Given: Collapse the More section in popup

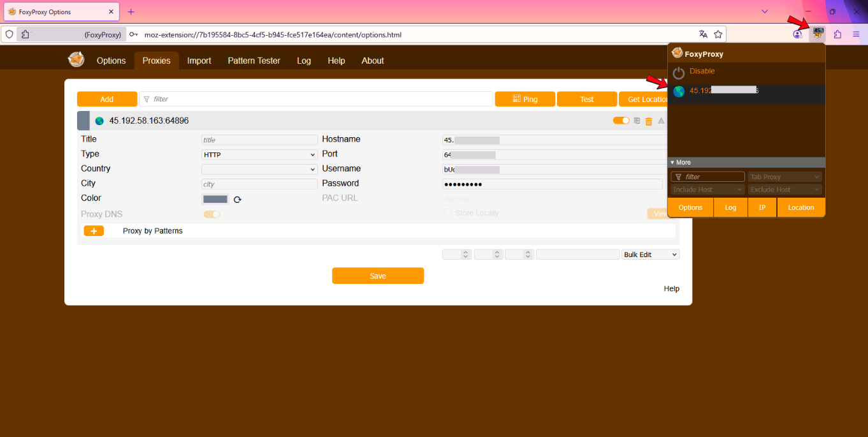Looking at the screenshot, I should pos(746,163).
